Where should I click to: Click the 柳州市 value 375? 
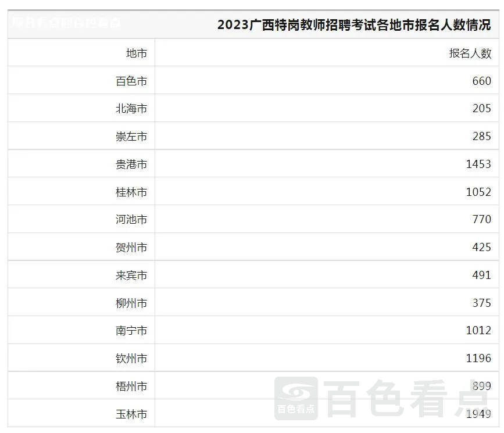(x=481, y=303)
